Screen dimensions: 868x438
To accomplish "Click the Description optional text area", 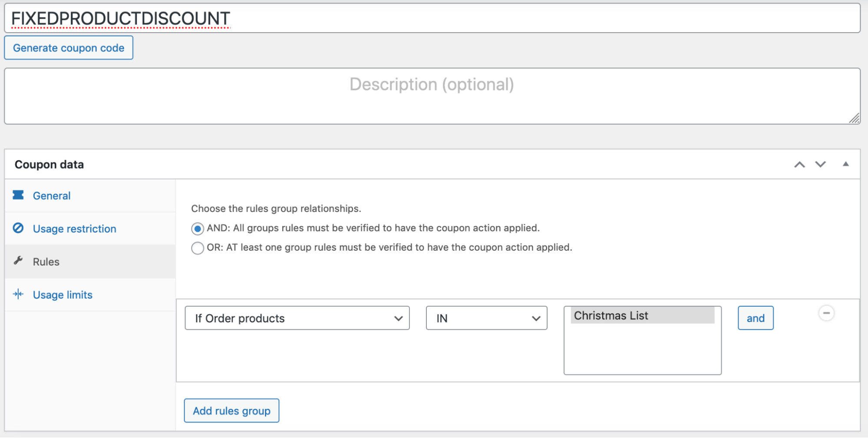I will (x=432, y=96).
